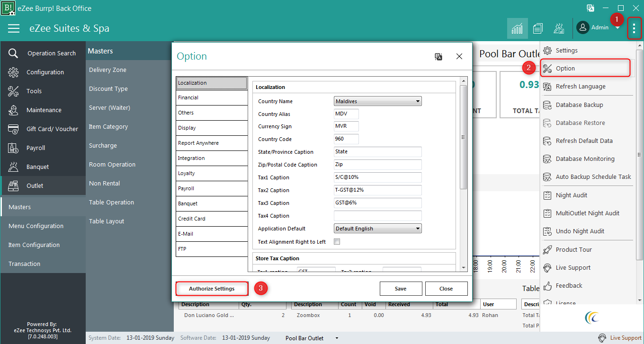Click the banquet cloche icon in header
Viewport: 644px width, 344px height.
point(559,28)
